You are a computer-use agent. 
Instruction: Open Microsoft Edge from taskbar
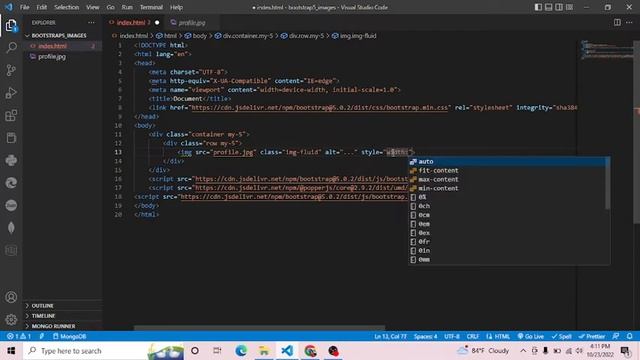point(241,351)
